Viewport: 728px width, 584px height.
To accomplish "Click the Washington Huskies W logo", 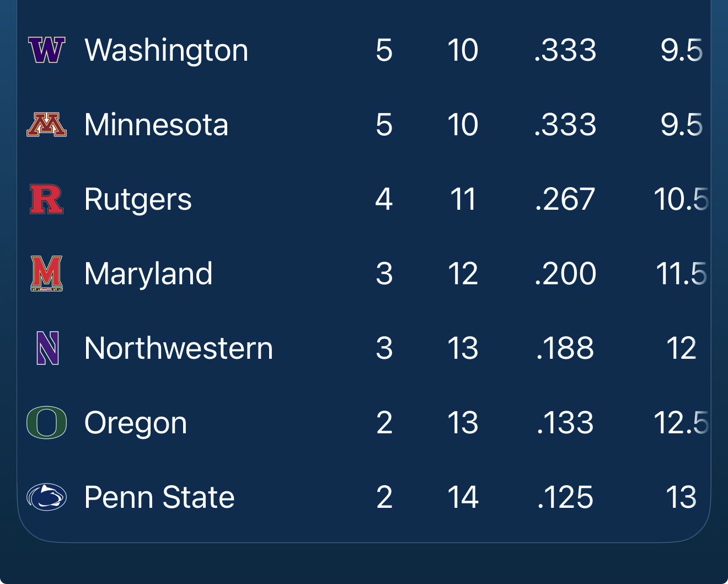I will pyautogui.click(x=46, y=50).
